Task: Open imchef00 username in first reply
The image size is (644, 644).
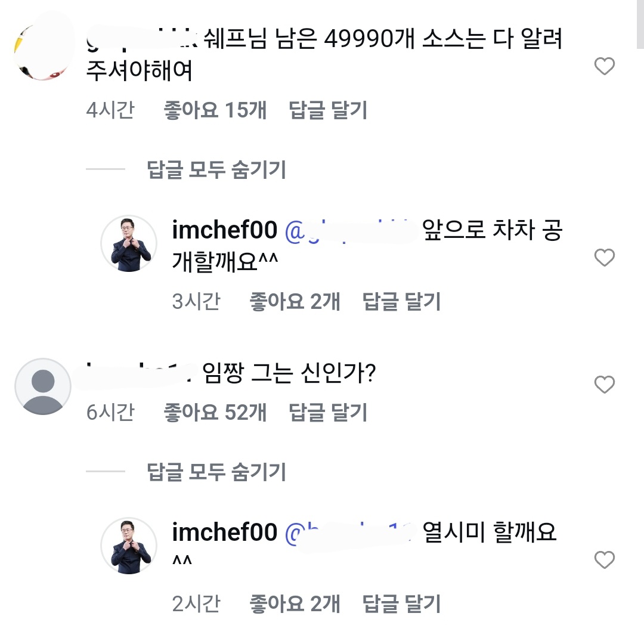Action: coord(224,230)
